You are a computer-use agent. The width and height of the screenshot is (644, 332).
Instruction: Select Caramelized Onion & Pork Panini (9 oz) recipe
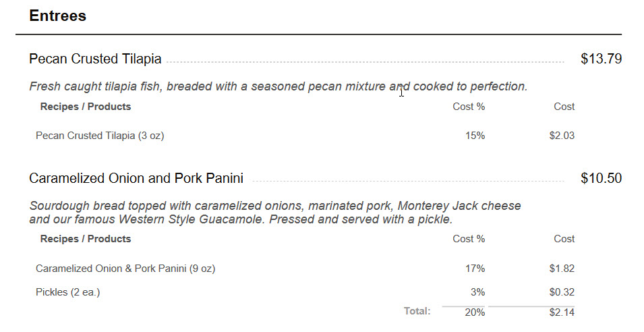pyautogui.click(x=125, y=269)
